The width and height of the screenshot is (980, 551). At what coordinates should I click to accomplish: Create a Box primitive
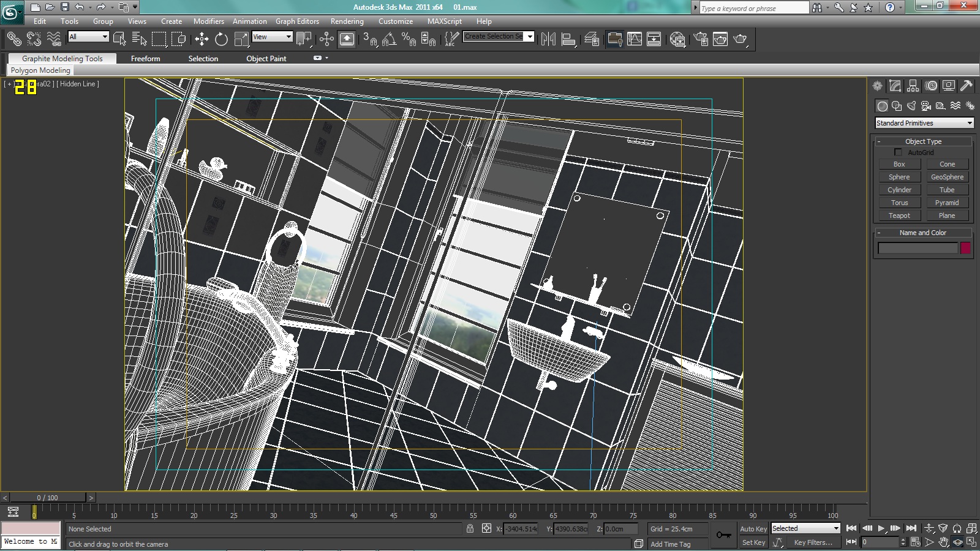pos(899,164)
